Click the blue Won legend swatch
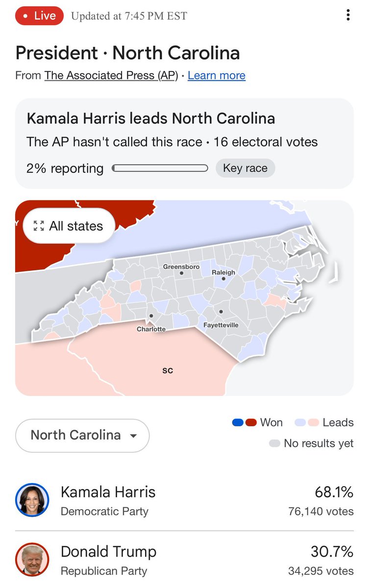Viewport: 369px width, 588px height. [238, 422]
